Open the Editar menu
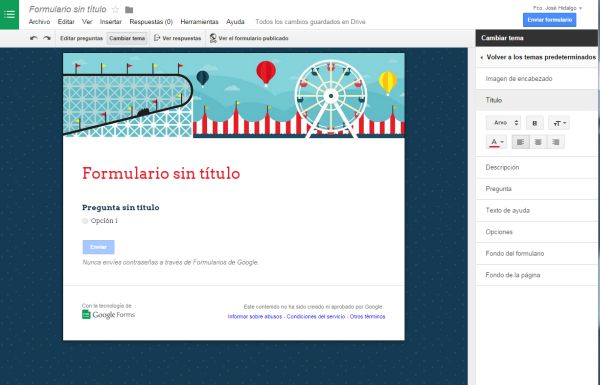600x385 pixels. pos(66,22)
